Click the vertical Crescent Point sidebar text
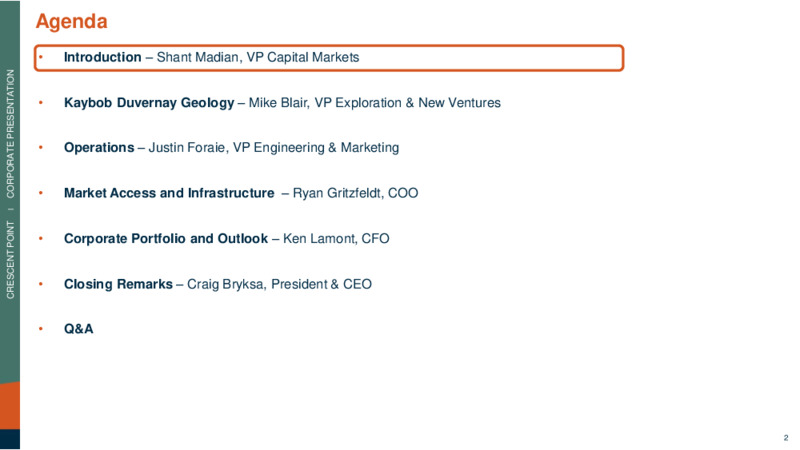This screenshot has width=800, height=450. (10, 260)
